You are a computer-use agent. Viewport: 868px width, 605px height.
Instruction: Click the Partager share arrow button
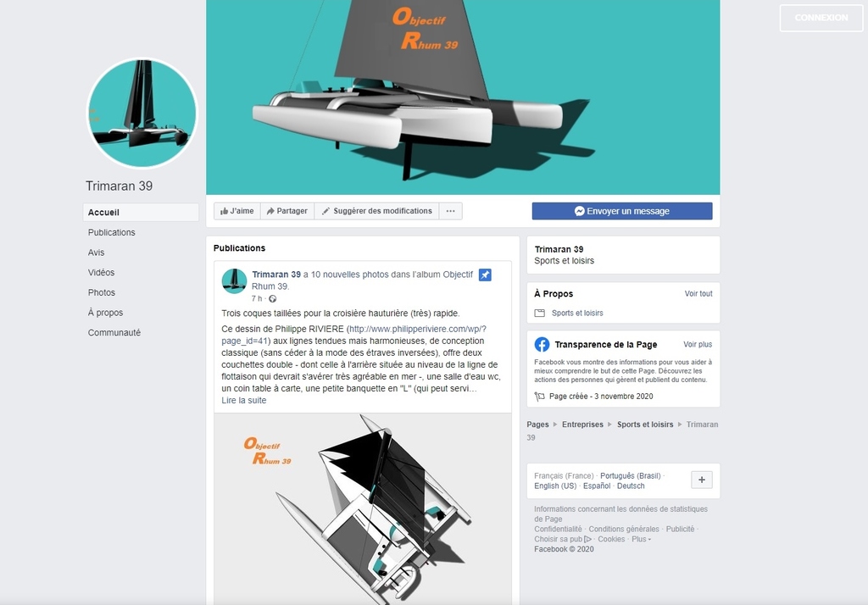click(287, 211)
